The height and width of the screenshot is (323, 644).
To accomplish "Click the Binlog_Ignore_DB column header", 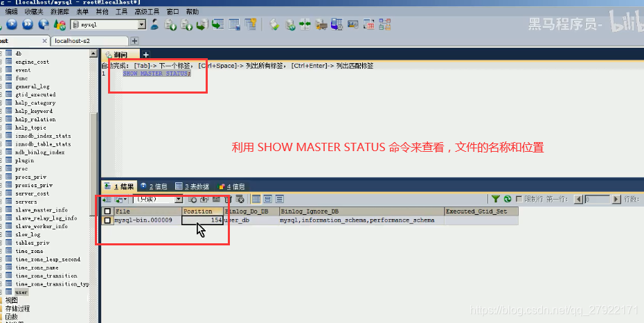I will [x=362, y=211].
